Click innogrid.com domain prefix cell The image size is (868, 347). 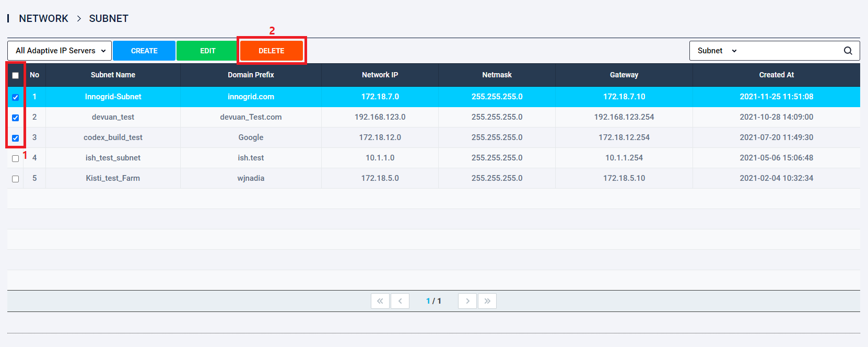(251, 97)
